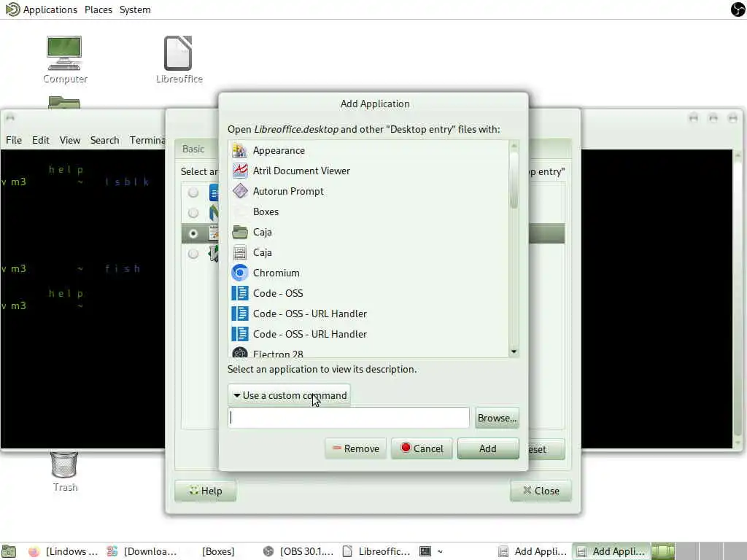Click the workspace switcher green pane

click(x=663, y=551)
